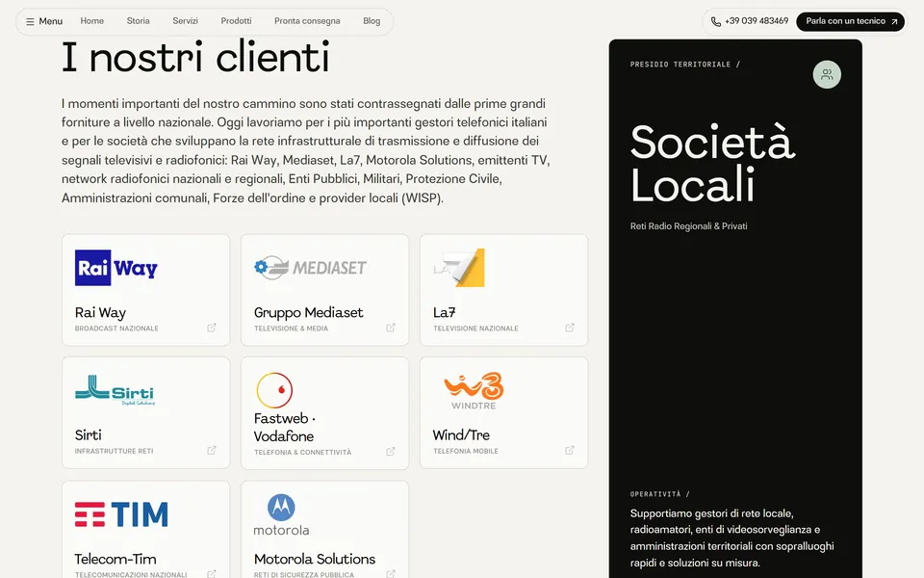This screenshot has width=924, height=578.
Task: Click the I nostri clienti heading
Action: [195, 58]
